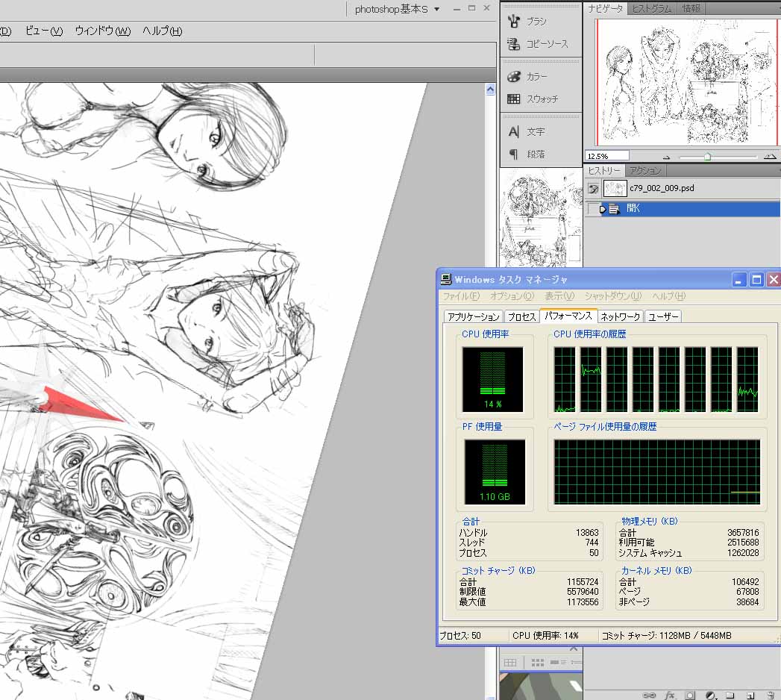Click the delete layer trash icon
Screen dimensions: 781x700
[x=771, y=695]
